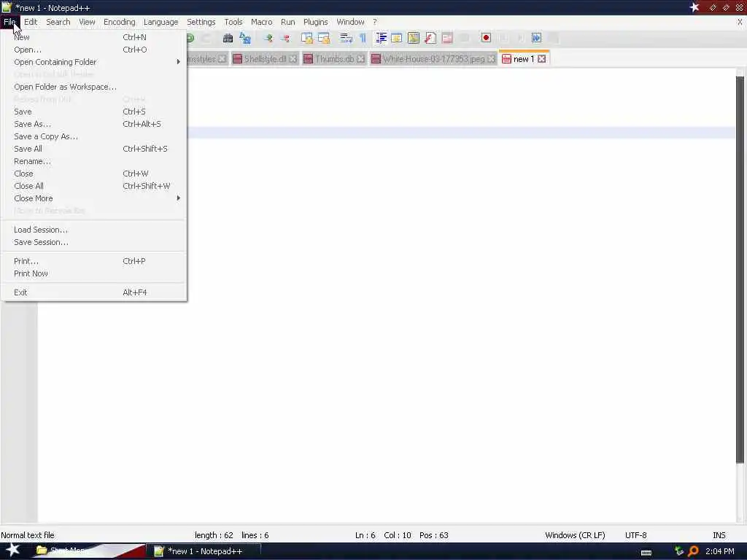Toggle Synchronize Horizontal Scrolling icon
This screenshot has width=747, height=560.
click(323, 38)
